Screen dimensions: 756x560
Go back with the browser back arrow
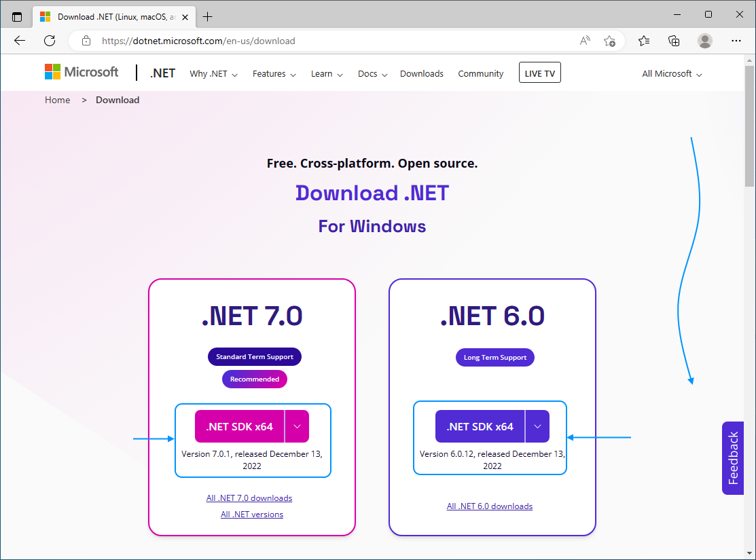[19, 41]
